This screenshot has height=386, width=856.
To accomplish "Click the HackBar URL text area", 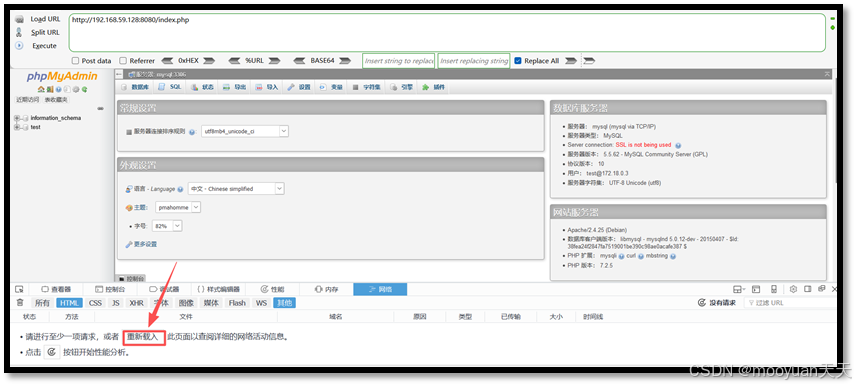I will click(x=447, y=32).
